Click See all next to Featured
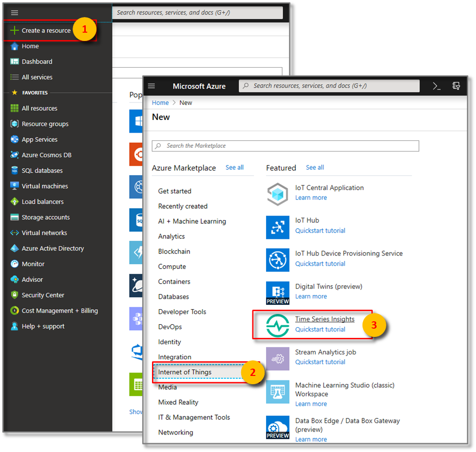 [x=315, y=167]
